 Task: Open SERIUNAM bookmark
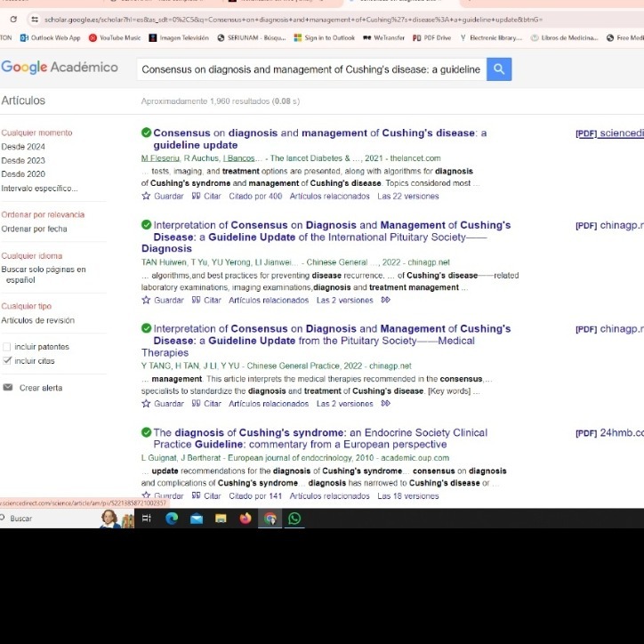pyautogui.click(x=252, y=37)
